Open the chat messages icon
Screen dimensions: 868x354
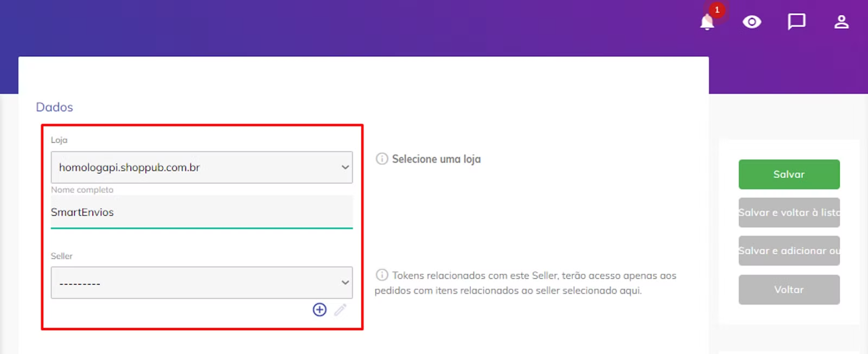(x=796, y=22)
